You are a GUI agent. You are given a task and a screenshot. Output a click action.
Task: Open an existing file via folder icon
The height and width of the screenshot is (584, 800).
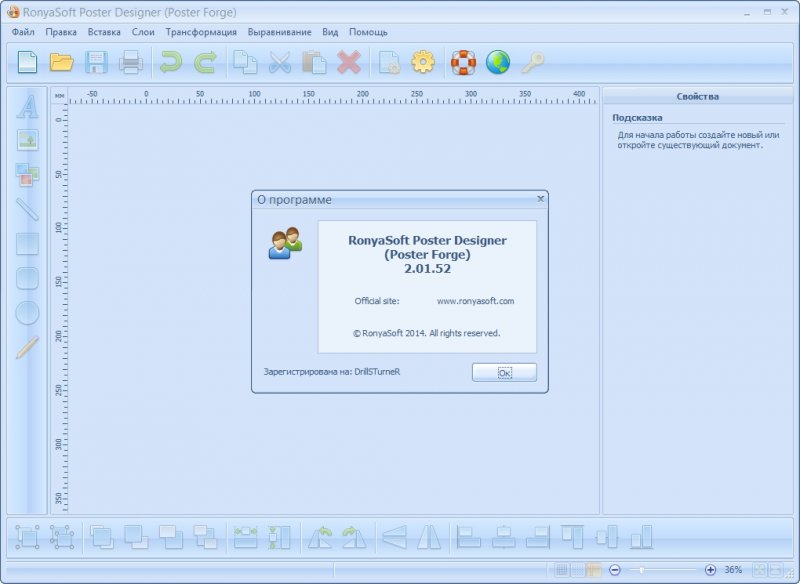(62, 63)
